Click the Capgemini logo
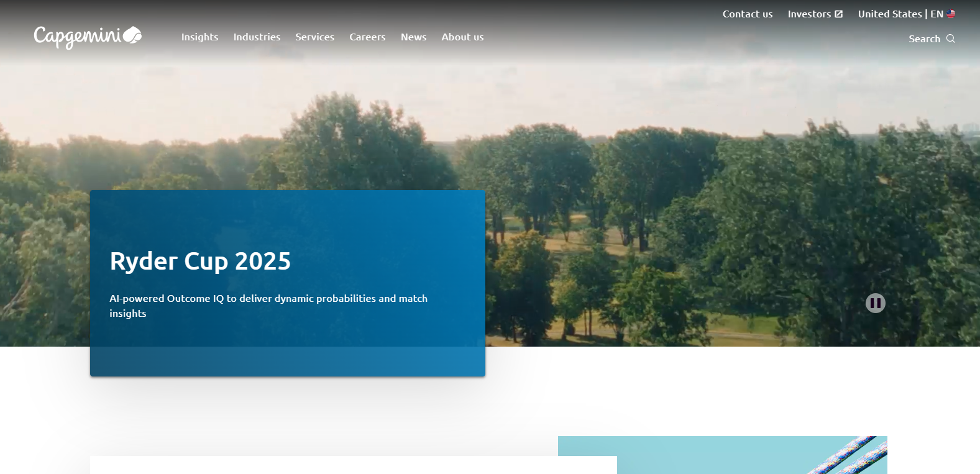 (x=88, y=37)
